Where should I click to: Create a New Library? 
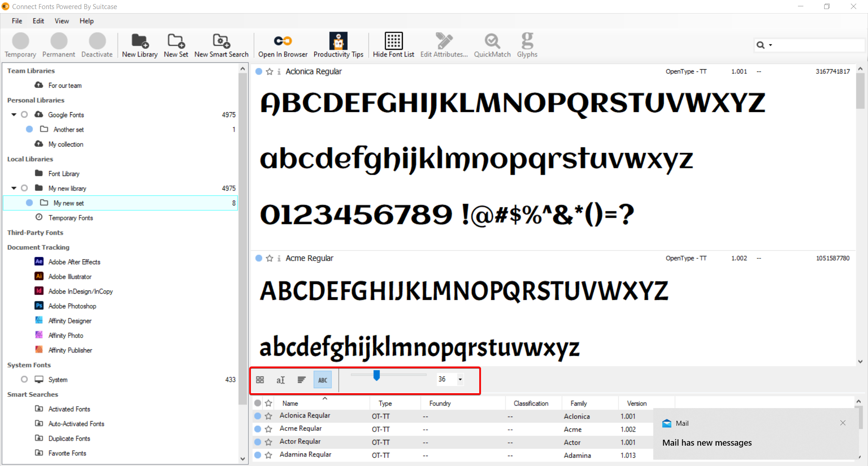coord(140,45)
